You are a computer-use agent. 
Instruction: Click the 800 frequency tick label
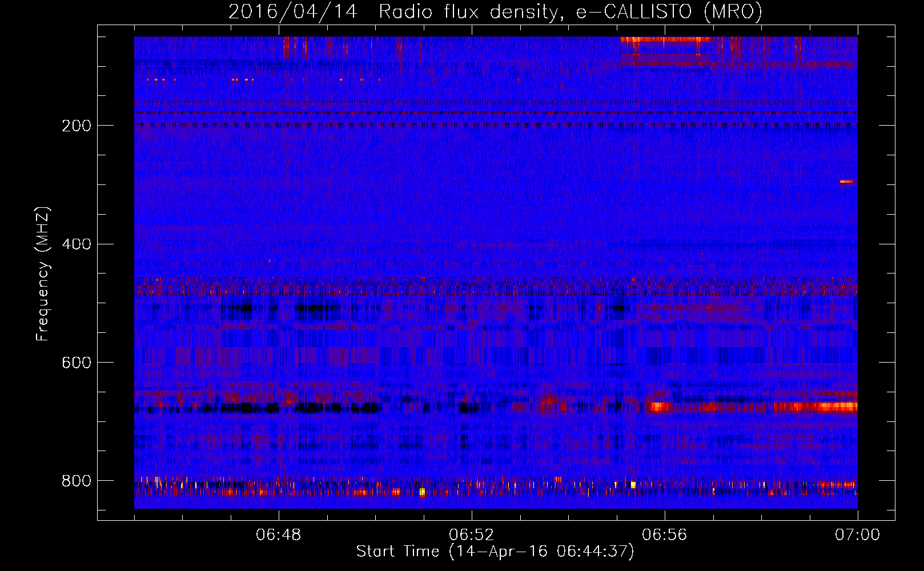(77, 481)
